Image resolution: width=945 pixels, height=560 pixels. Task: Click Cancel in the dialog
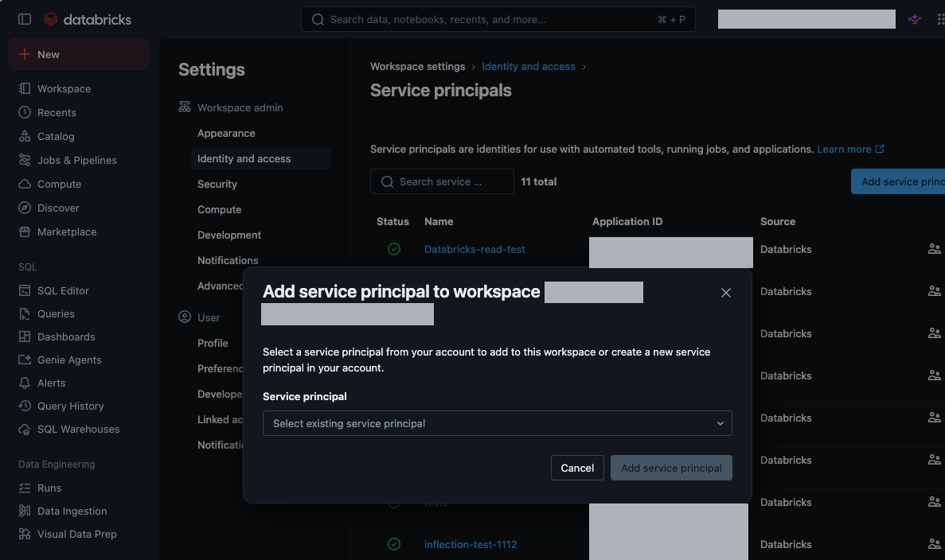(x=577, y=468)
